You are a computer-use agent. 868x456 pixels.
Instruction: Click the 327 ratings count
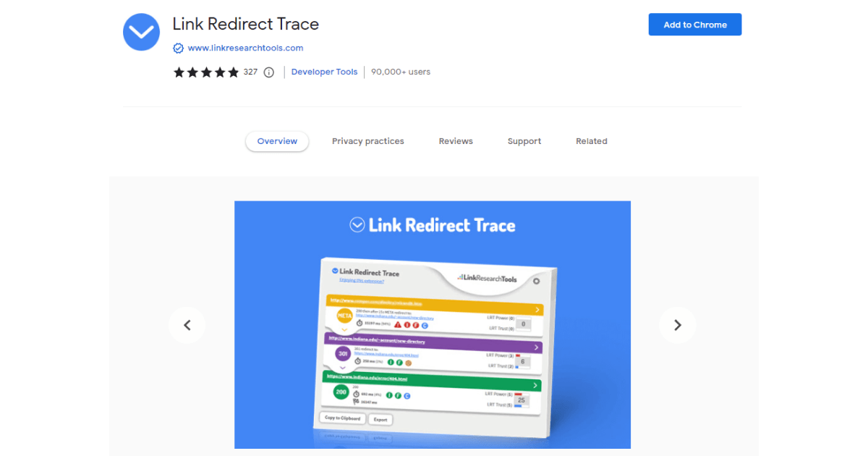tap(250, 72)
